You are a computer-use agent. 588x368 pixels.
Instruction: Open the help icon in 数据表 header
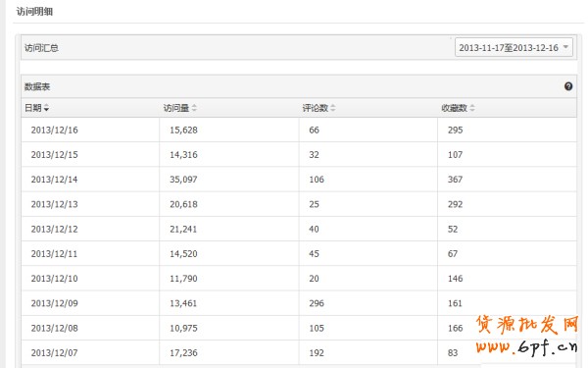(568, 86)
